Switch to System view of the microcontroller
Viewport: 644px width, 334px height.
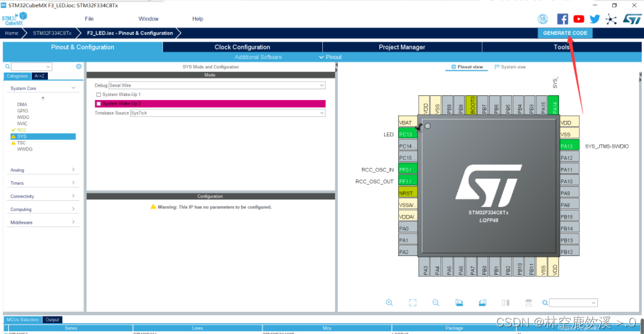pyautogui.click(x=510, y=67)
